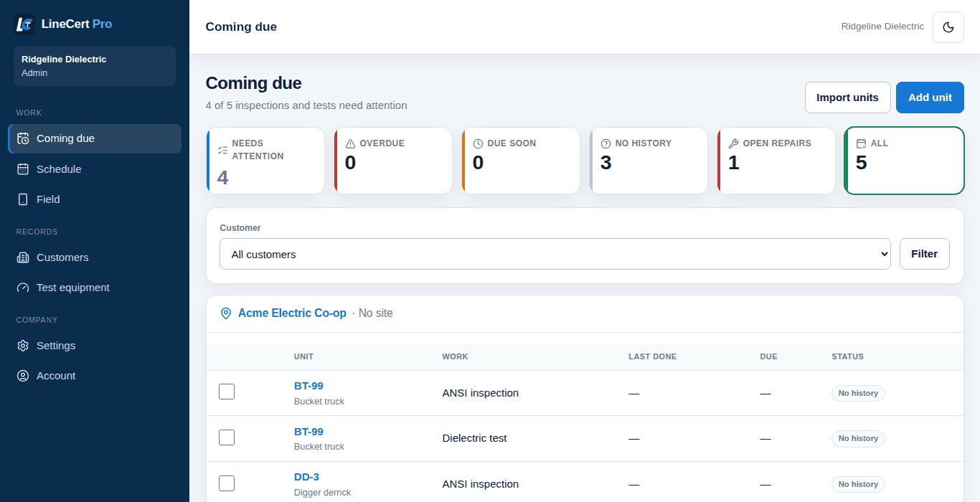Click the question mark icon on No History card
The height and width of the screenshot is (502, 980).
coord(606,143)
